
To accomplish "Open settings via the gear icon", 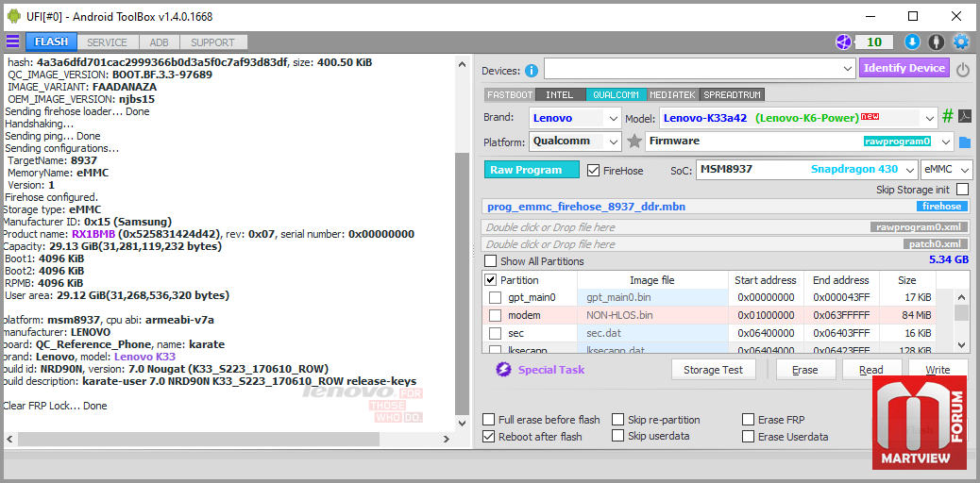I will 960,42.
